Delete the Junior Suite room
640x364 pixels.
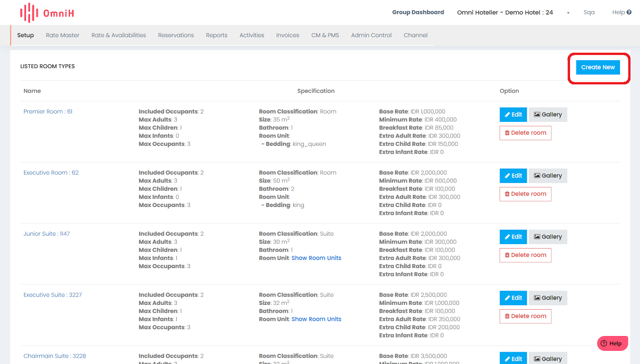click(x=525, y=255)
